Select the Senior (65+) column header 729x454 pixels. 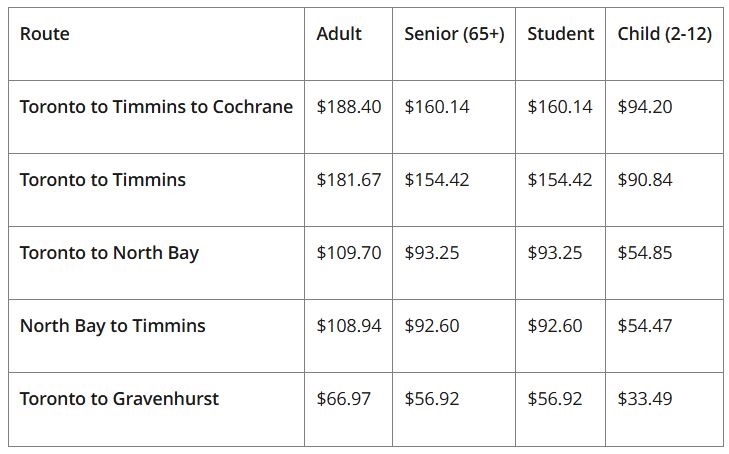[x=454, y=34]
